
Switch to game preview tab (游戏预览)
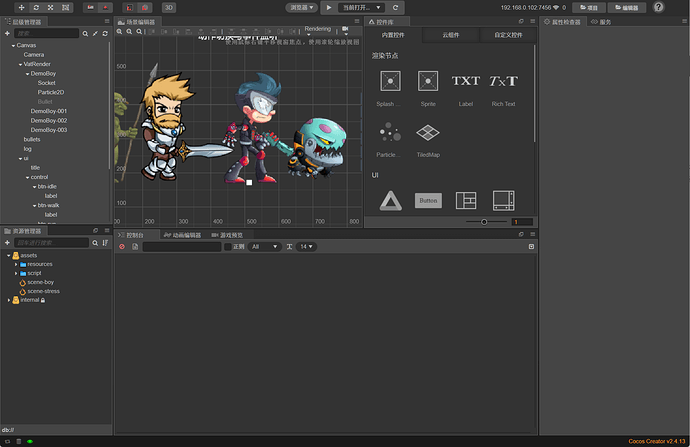pos(227,235)
